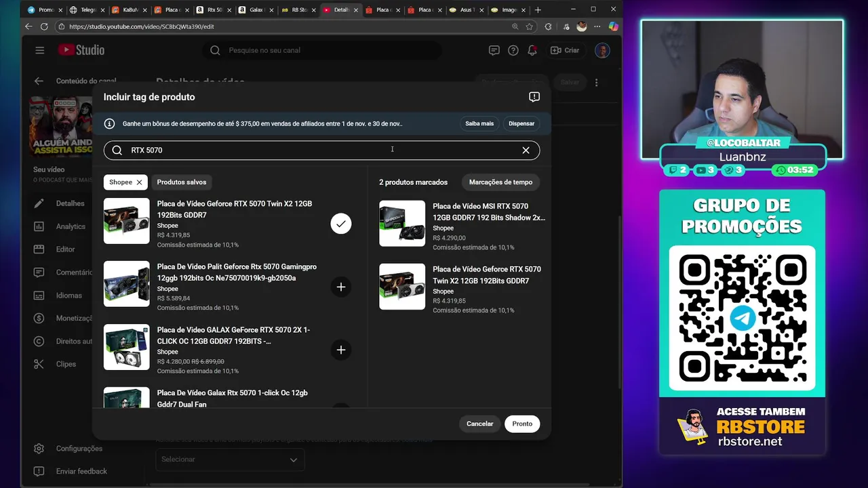The image size is (868, 488).
Task: Click the Palit Gamingpro product thumbnail
Action: pyautogui.click(x=127, y=284)
